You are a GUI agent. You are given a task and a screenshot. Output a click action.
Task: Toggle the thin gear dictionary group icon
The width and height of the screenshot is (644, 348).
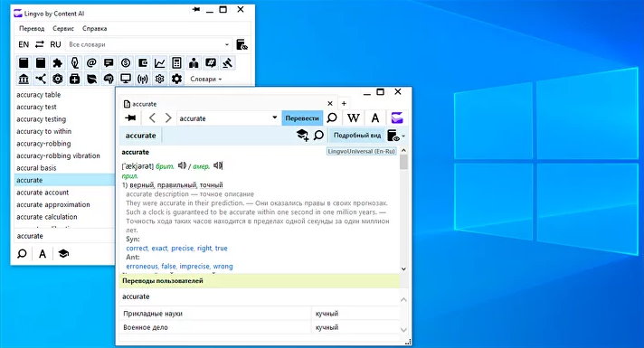pyautogui.click(x=160, y=79)
